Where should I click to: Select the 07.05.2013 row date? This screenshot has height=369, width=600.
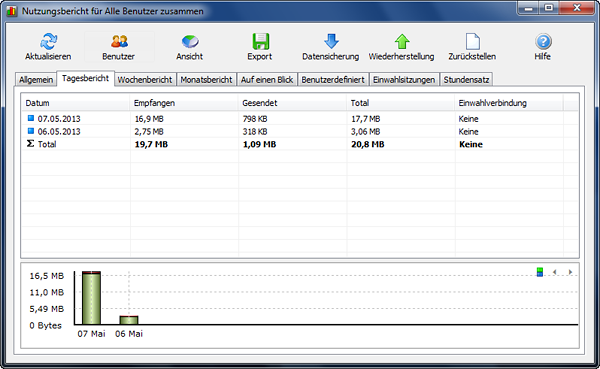tap(59, 119)
